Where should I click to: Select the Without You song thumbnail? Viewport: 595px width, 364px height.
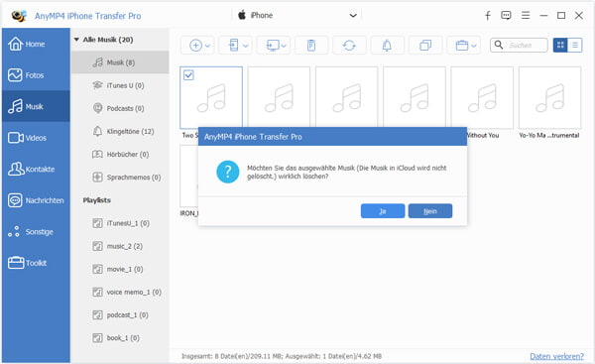click(x=482, y=97)
